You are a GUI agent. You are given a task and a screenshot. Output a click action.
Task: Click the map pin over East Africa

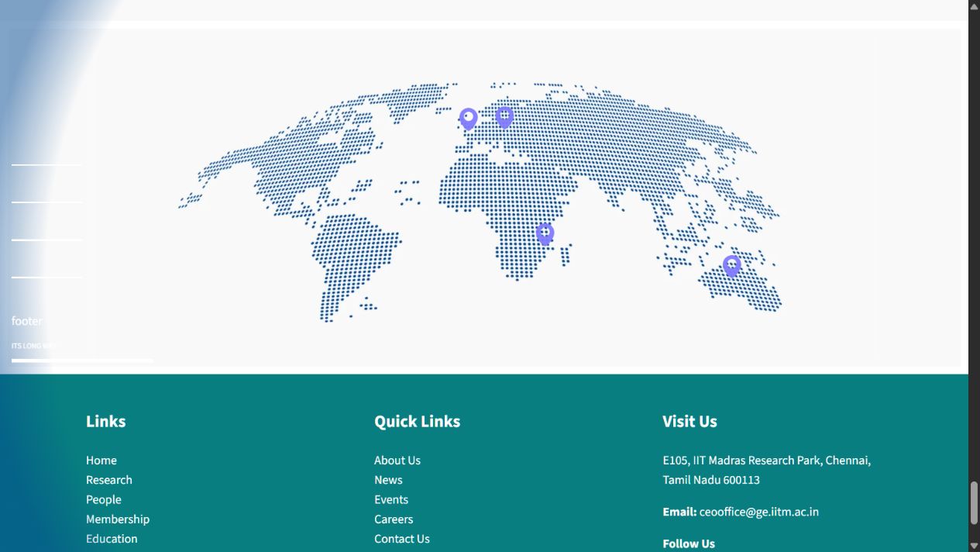545,233
